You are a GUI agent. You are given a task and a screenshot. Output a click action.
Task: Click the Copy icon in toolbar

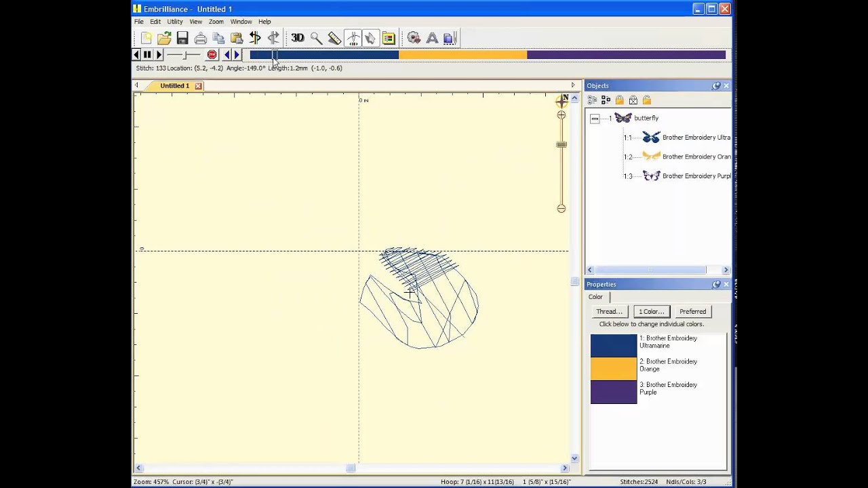click(218, 38)
